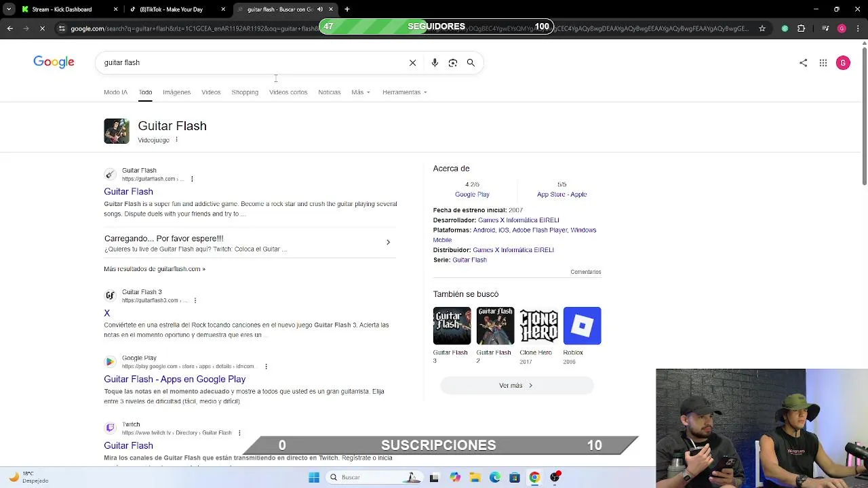Viewport: 868px width, 488px height.
Task: Expand Ver más related searches
Action: [x=517, y=386]
